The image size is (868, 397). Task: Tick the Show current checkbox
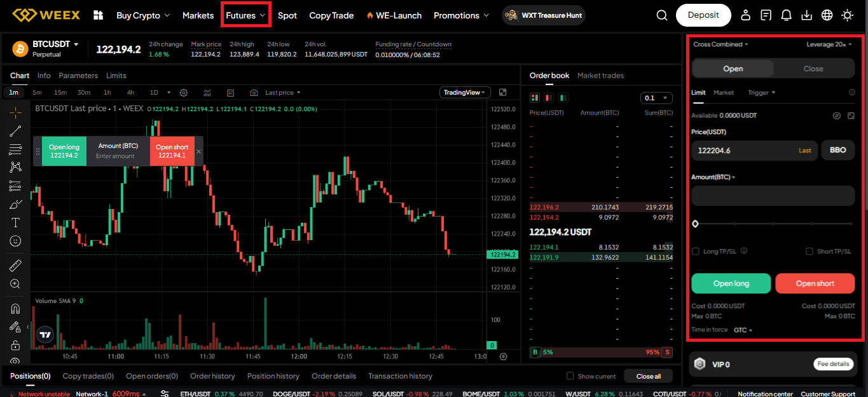point(570,376)
